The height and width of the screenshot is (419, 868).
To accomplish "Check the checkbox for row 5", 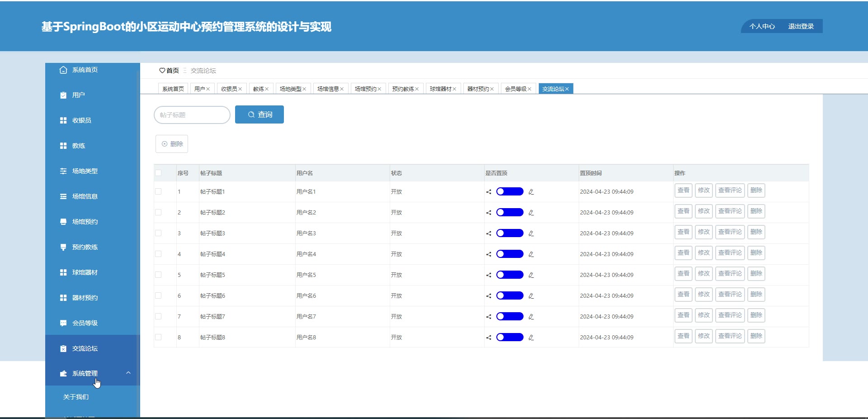I will click(x=158, y=275).
